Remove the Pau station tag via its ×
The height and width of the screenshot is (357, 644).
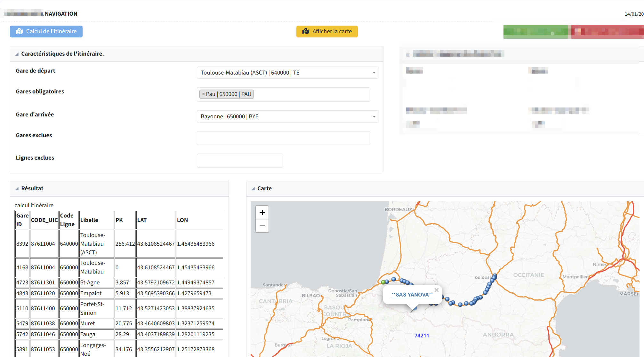click(203, 94)
